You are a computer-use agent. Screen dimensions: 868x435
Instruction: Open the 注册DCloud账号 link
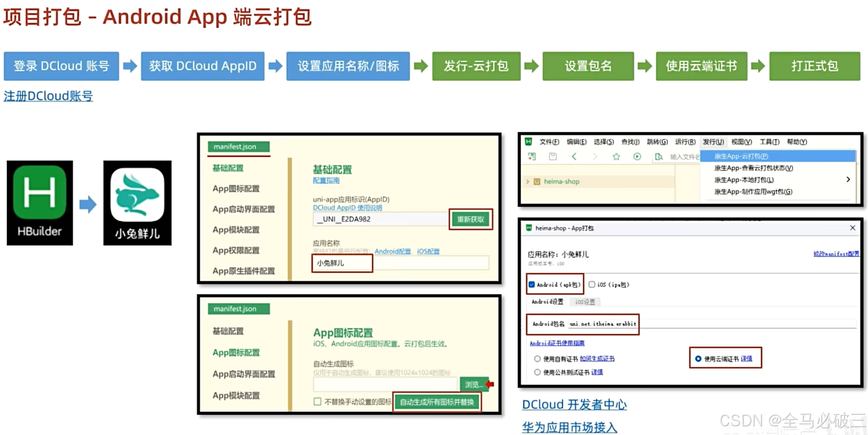point(48,96)
